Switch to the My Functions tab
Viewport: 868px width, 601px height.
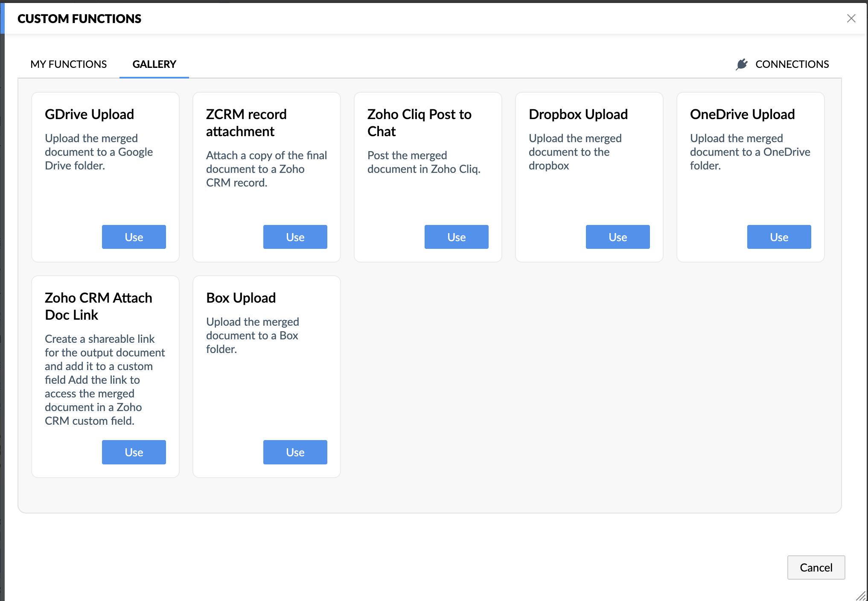point(68,64)
